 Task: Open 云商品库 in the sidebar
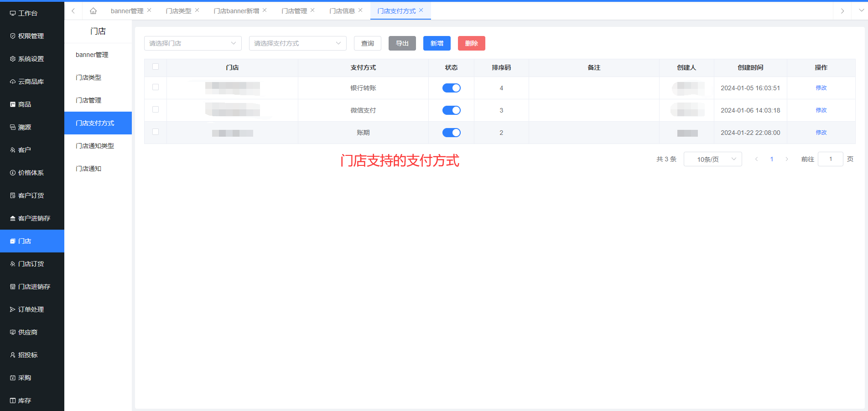point(32,82)
